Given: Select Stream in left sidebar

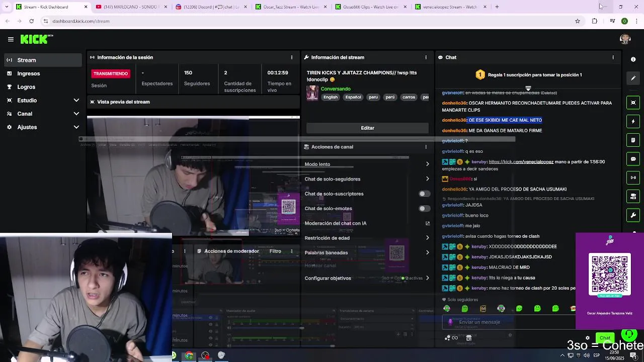Looking at the screenshot, I should [43, 60].
